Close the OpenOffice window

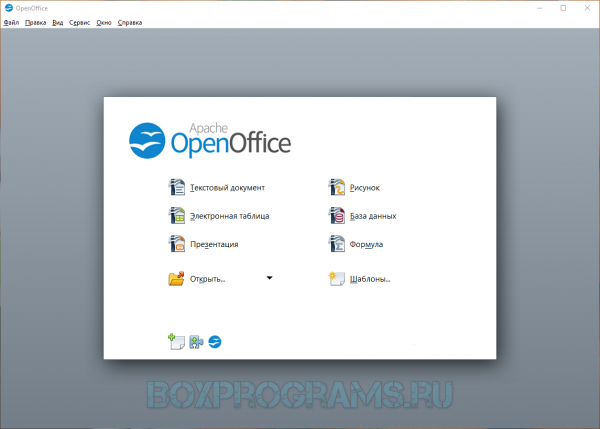[587, 8]
